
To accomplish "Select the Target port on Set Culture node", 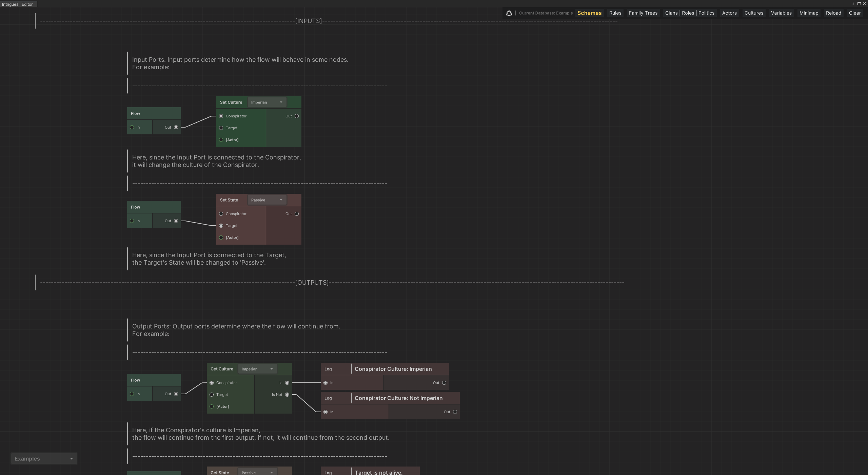I will [221, 128].
